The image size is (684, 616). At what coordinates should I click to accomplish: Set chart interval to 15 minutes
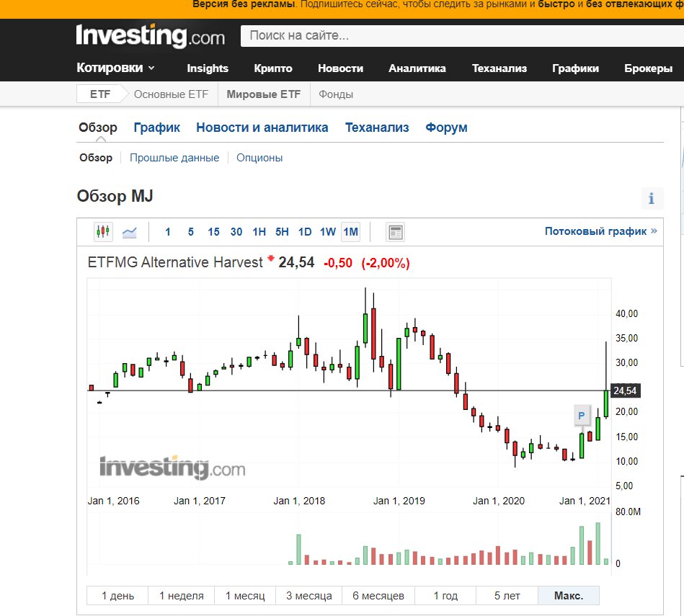pyautogui.click(x=213, y=232)
